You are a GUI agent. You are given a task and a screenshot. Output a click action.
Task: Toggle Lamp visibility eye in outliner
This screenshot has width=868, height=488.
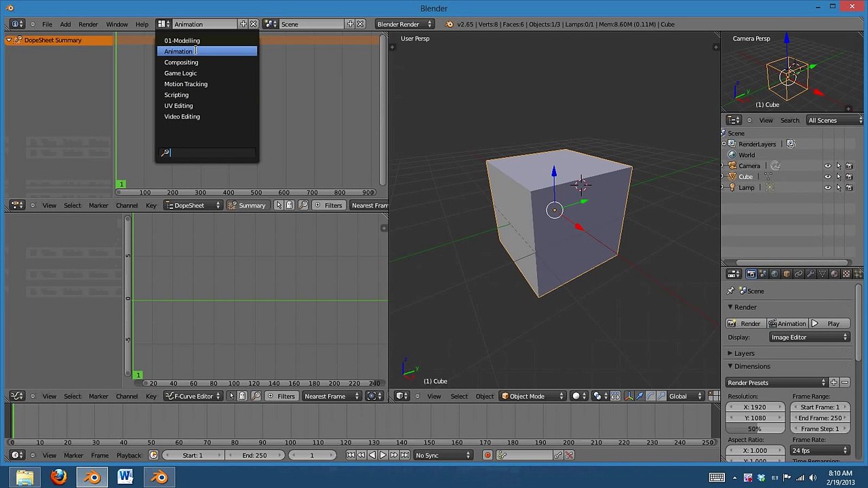[827, 188]
